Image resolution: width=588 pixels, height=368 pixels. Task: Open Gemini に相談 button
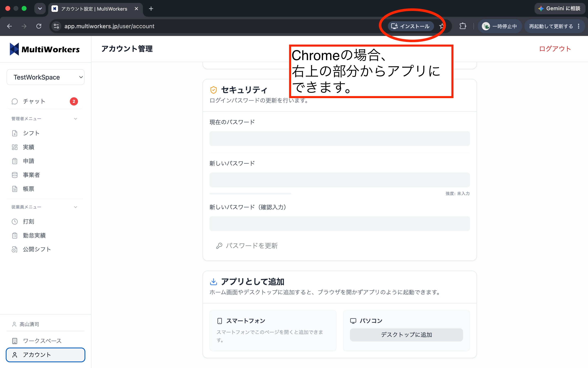click(559, 9)
